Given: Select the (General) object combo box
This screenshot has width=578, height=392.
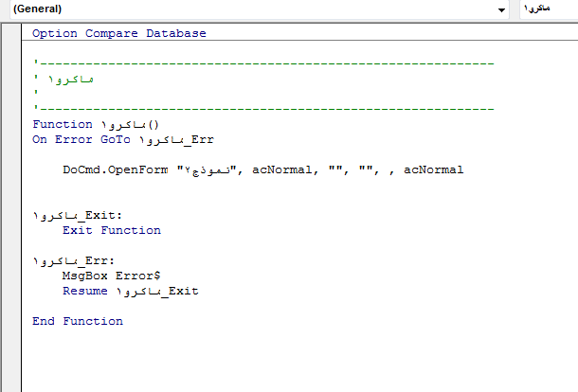Looking at the screenshot, I should coord(259,9).
